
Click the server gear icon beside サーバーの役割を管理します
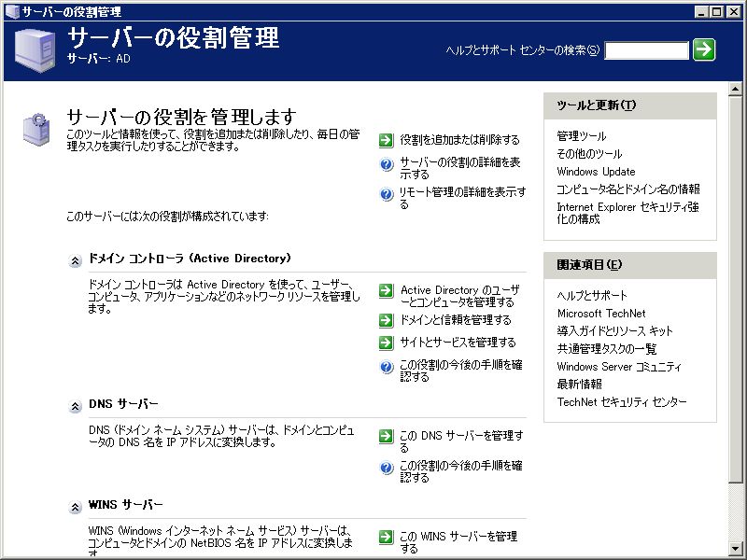coord(36,129)
